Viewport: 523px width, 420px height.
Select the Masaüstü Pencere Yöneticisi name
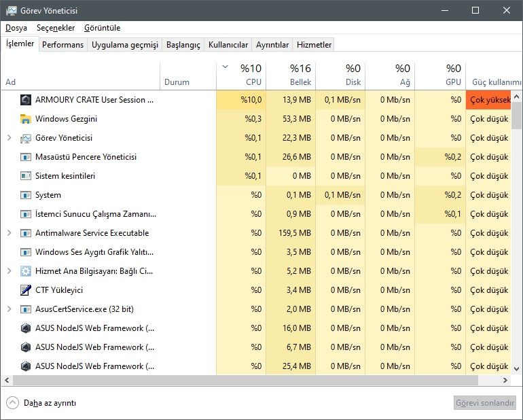point(86,157)
